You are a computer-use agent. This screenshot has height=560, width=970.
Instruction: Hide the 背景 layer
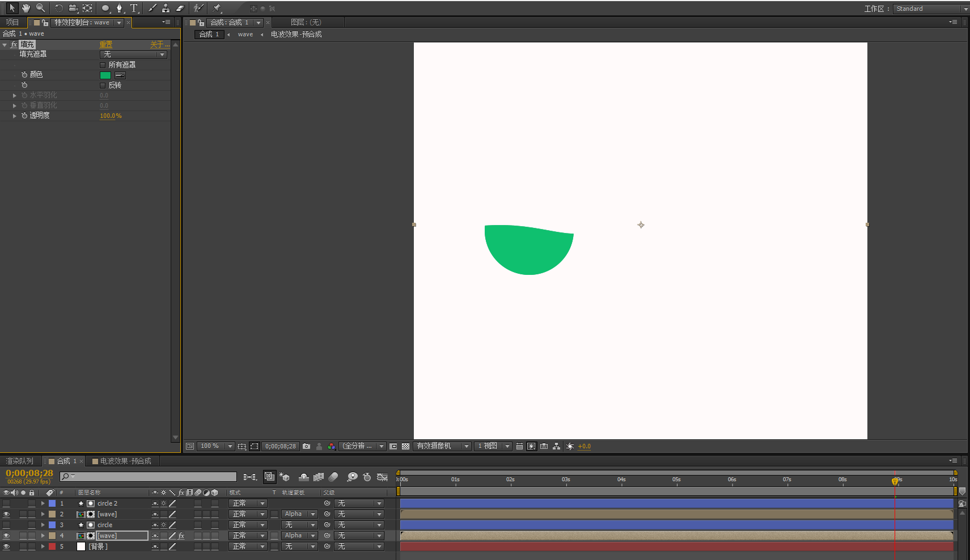coord(6,546)
